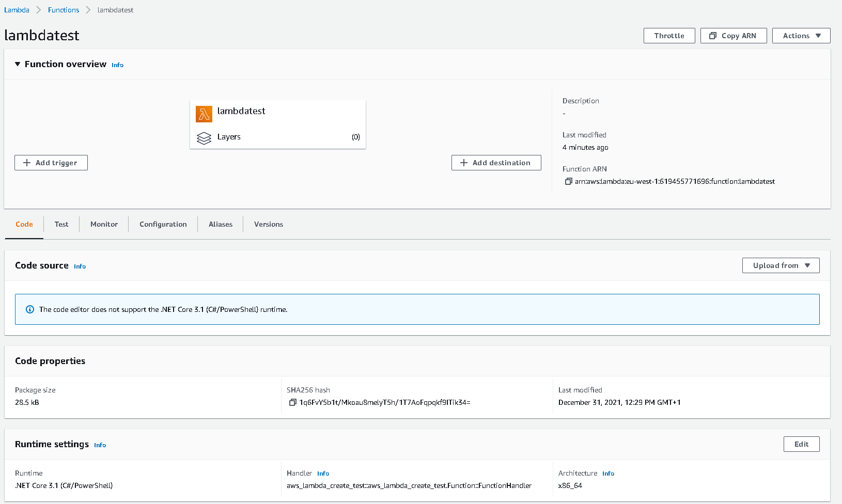The width and height of the screenshot is (842, 504).
Task: Copy the Function ARN using its copy icon
Action: (x=569, y=181)
